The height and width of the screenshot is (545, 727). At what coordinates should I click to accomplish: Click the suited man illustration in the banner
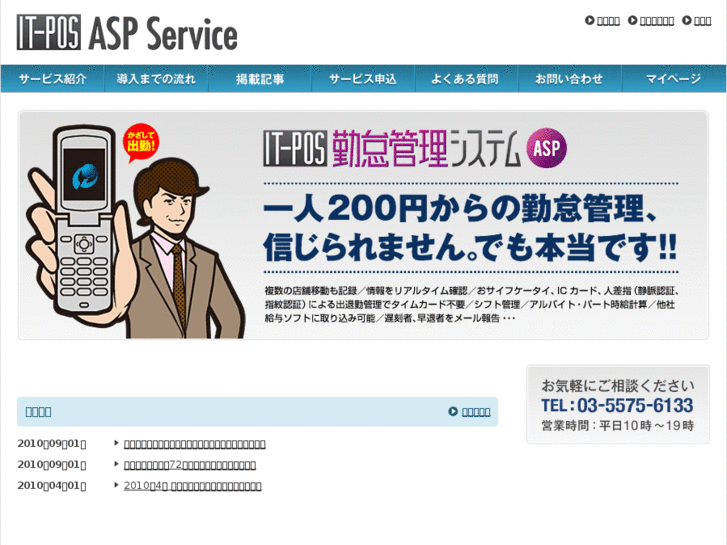point(185,250)
